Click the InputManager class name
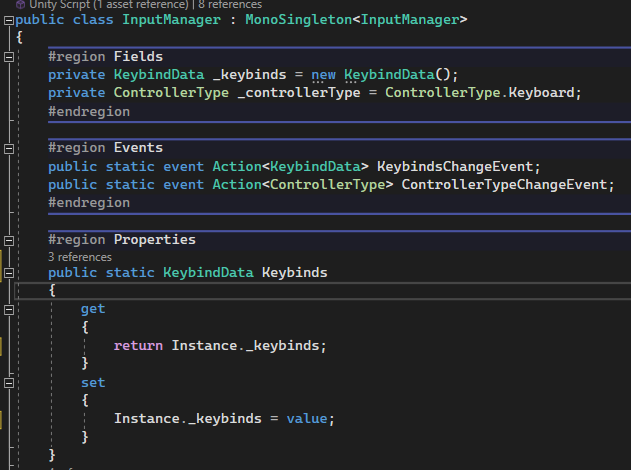Image resolution: width=631 pixels, height=470 pixels. point(171,19)
